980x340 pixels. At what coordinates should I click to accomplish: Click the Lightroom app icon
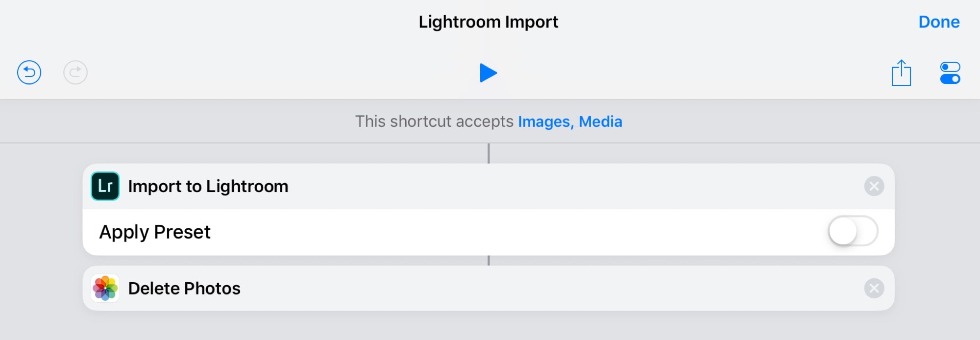(104, 186)
